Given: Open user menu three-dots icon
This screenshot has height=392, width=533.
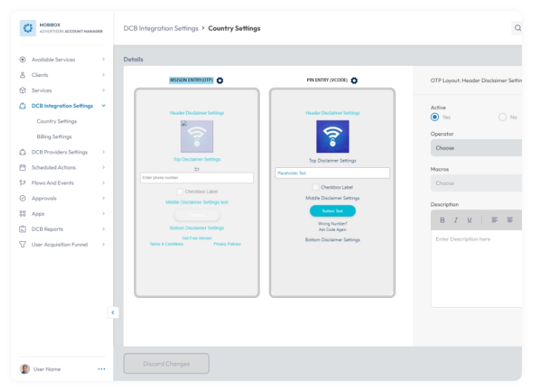Looking at the screenshot, I should click(101, 369).
